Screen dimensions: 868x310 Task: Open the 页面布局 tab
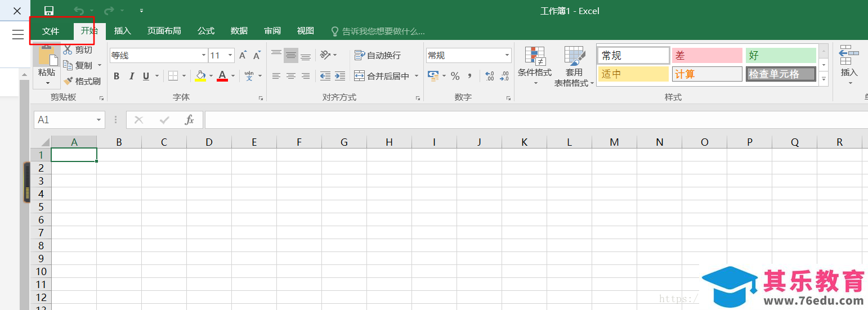pos(164,31)
